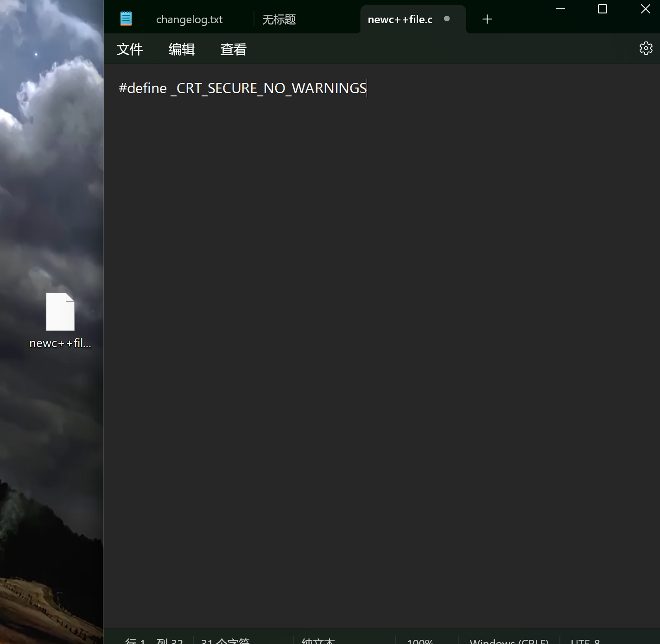Open the 编辑 menu
660x644 pixels.
[x=181, y=49]
